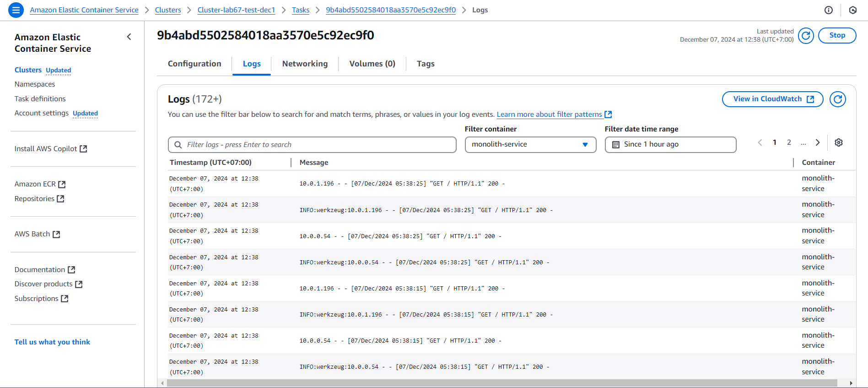This screenshot has height=388, width=868.
Task: Open Learn more about filter patterns link
Action: click(x=549, y=115)
